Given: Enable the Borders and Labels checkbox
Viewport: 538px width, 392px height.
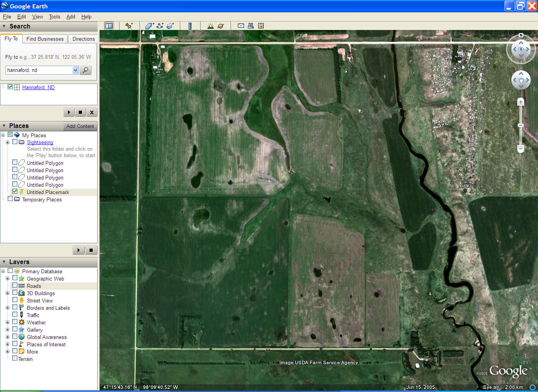Looking at the screenshot, I should click(15, 307).
